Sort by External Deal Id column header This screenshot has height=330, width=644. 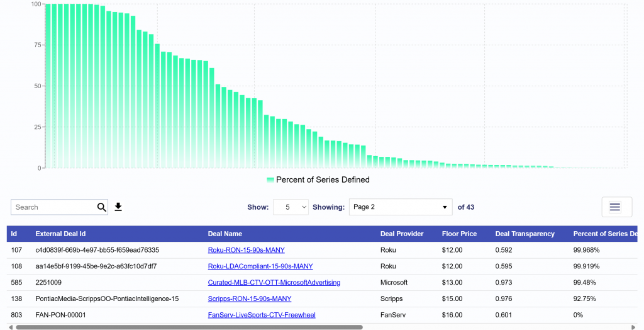[60, 234]
